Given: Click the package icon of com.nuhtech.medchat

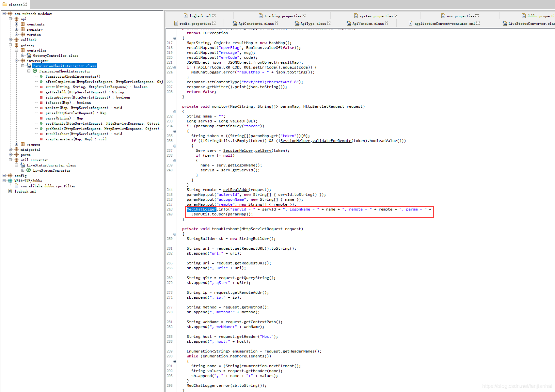Looking at the screenshot, I should coord(10,14).
